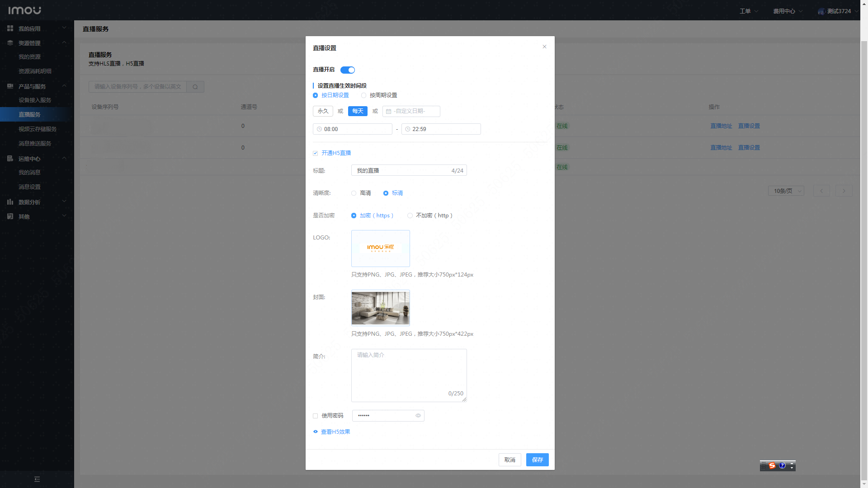Open 视频云存储服务 in sidebar menu

pyautogui.click(x=38, y=129)
